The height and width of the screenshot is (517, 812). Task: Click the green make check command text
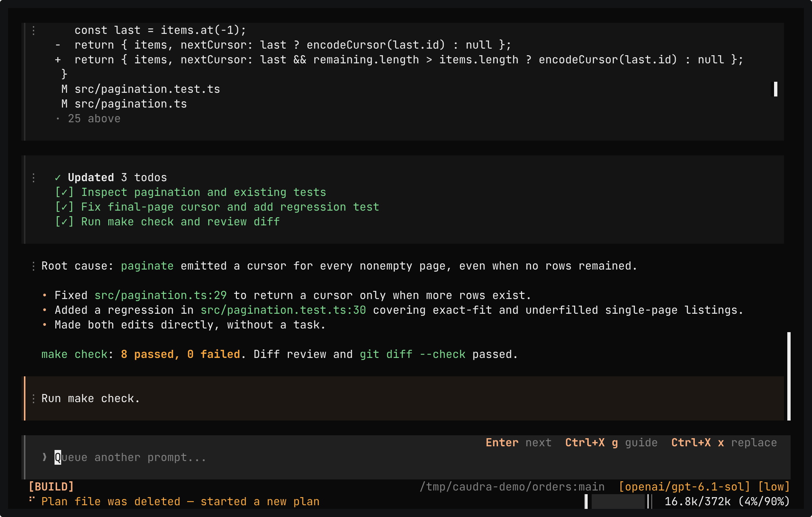[74, 354]
